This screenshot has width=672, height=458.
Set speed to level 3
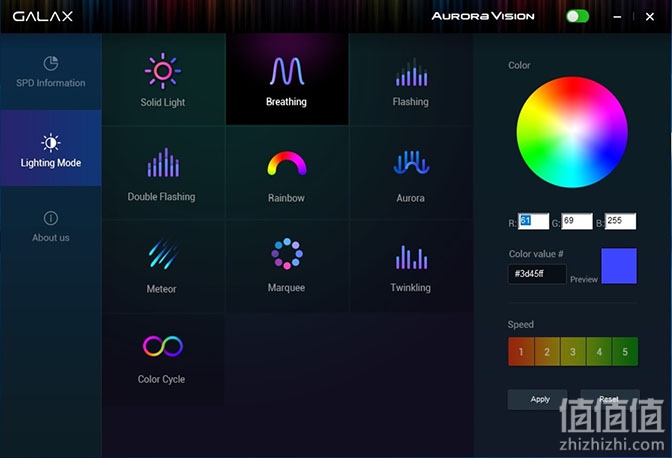pos(573,352)
